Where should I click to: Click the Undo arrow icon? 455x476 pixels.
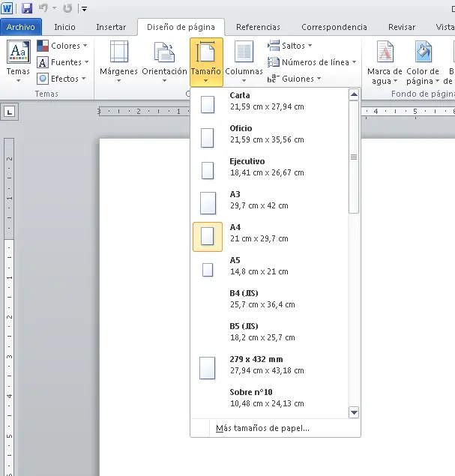click(x=43, y=8)
